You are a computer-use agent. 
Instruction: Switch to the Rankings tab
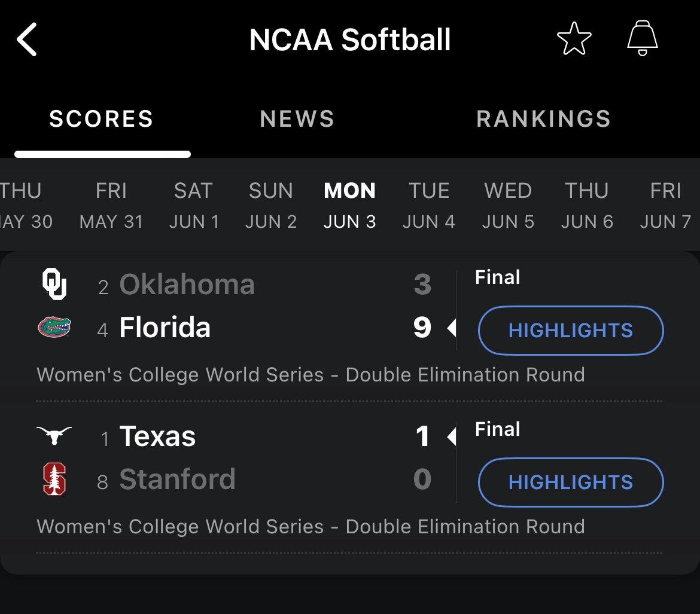543,119
